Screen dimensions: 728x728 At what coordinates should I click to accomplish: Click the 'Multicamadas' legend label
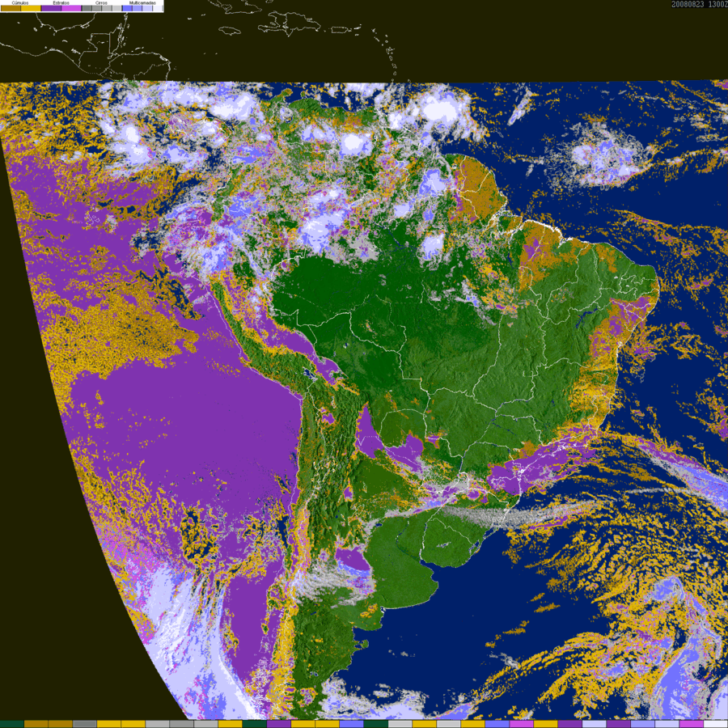click(142, 2)
